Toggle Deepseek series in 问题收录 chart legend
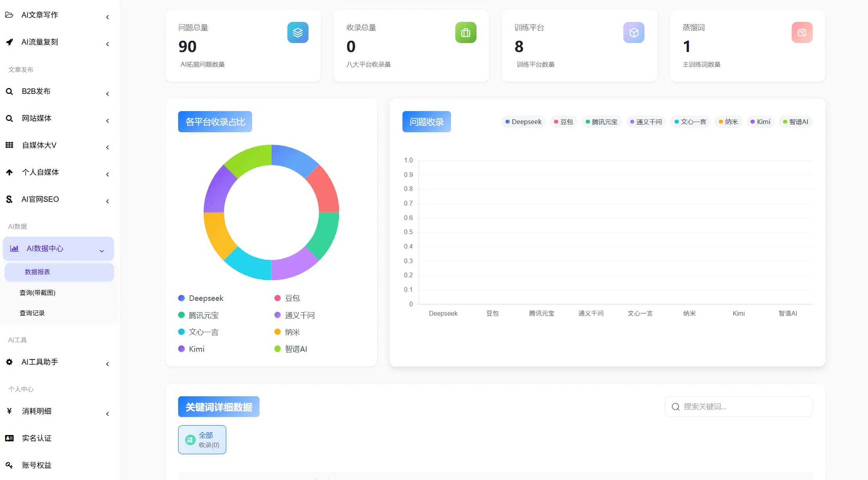 [x=523, y=122]
